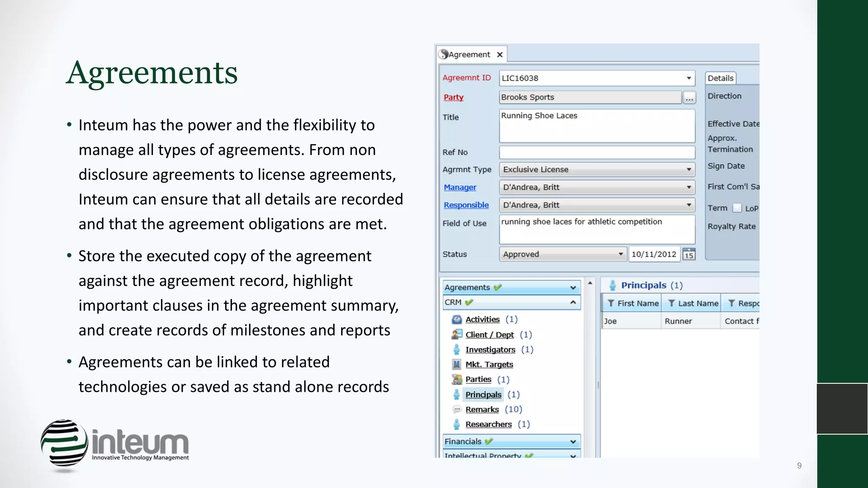Select the Details tab
The width and height of the screenshot is (868, 488).
(721, 78)
